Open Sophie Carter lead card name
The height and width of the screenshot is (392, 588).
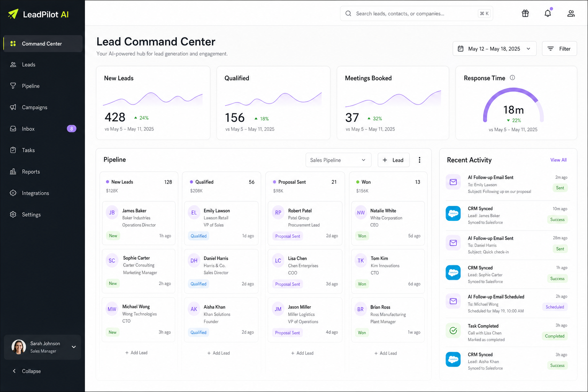[137, 258]
